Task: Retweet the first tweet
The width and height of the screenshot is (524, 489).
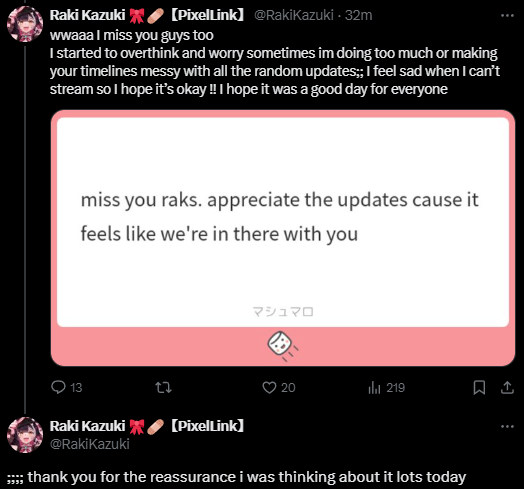Action: [163, 387]
